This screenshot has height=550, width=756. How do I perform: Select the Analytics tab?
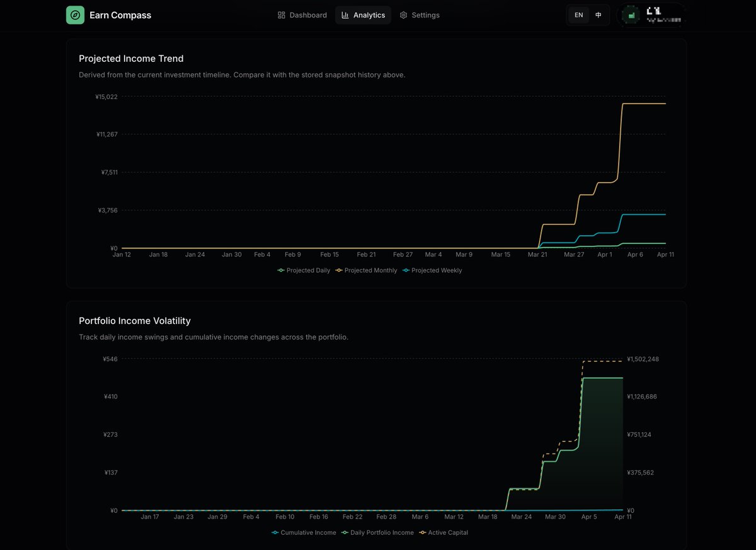click(363, 15)
